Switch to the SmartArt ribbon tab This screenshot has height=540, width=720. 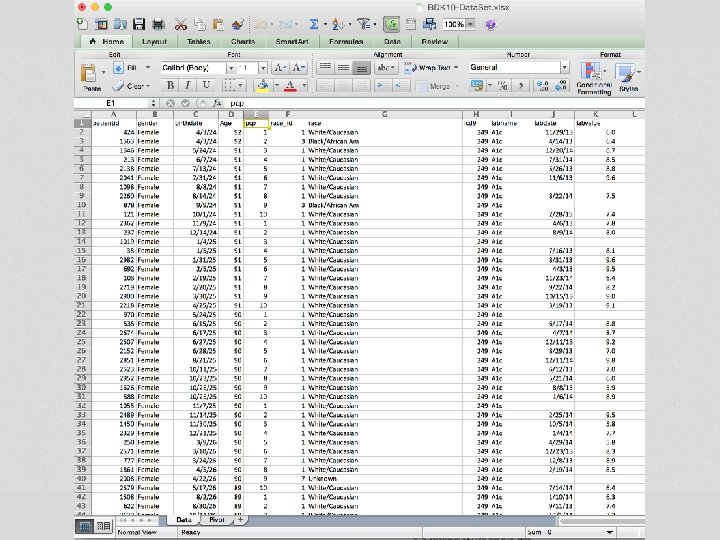pyautogui.click(x=292, y=42)
